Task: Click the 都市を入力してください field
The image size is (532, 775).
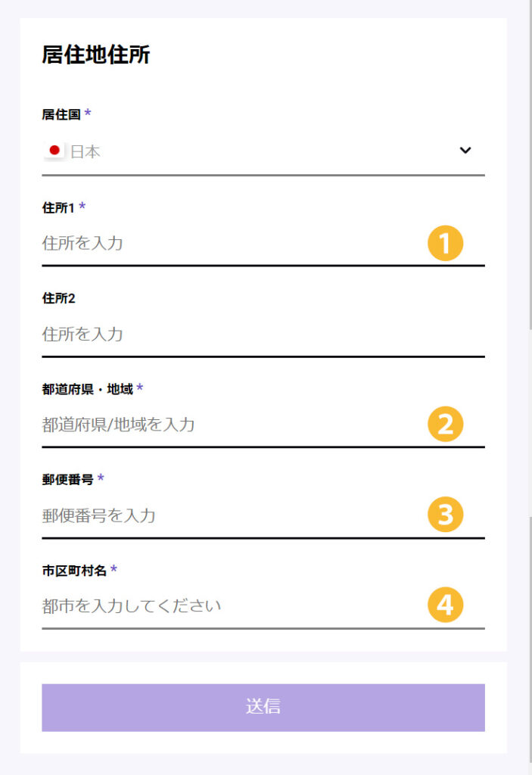Action: pyautogui.click(x=263, y=606)
